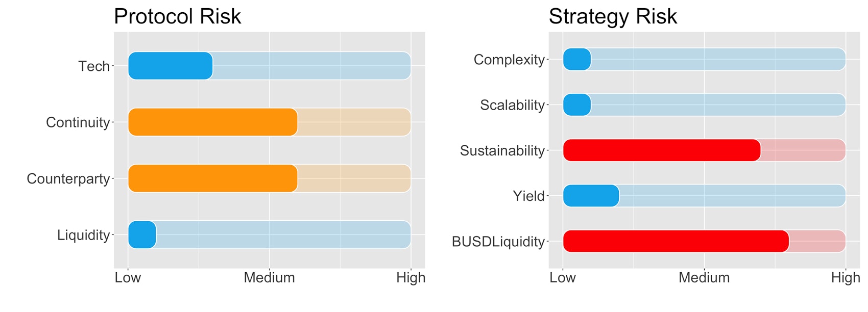Click the light blue remainder of Yield bar

(x=732, y=196)
